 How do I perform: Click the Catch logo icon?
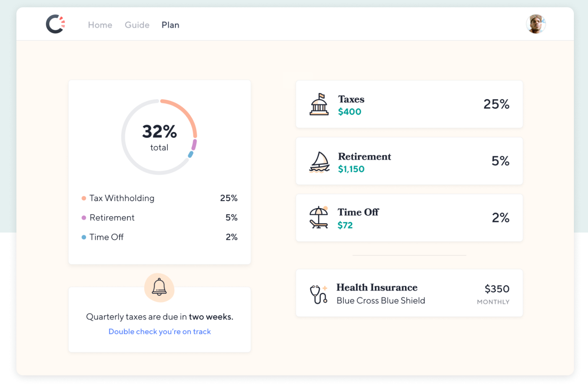[x=55, y=24]
